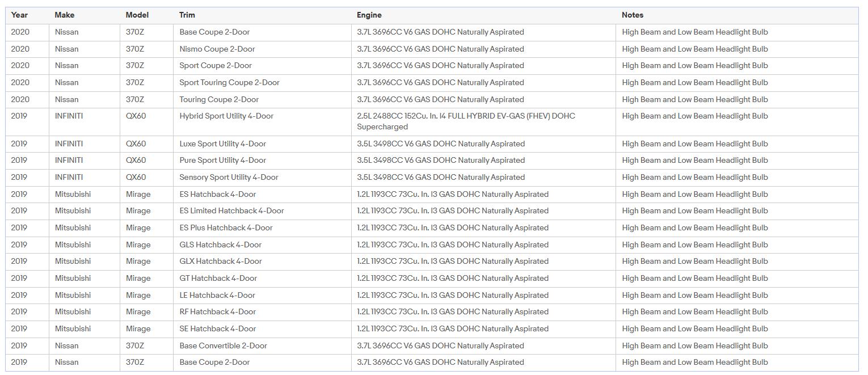This screenshot has width=868, height=375.
Task: Select the Pure Sport Utility 4-Door cell
Action: (222, 160)
